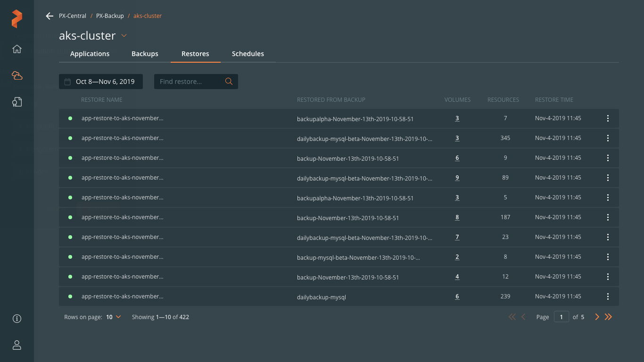Open the Oct 8—Nov 6, 2019 date picker
The height and width of the screenshot is (362, 644).
(100, 82)
